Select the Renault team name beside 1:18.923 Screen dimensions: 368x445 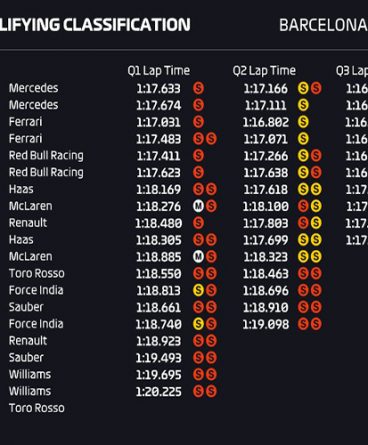point(28,341)
